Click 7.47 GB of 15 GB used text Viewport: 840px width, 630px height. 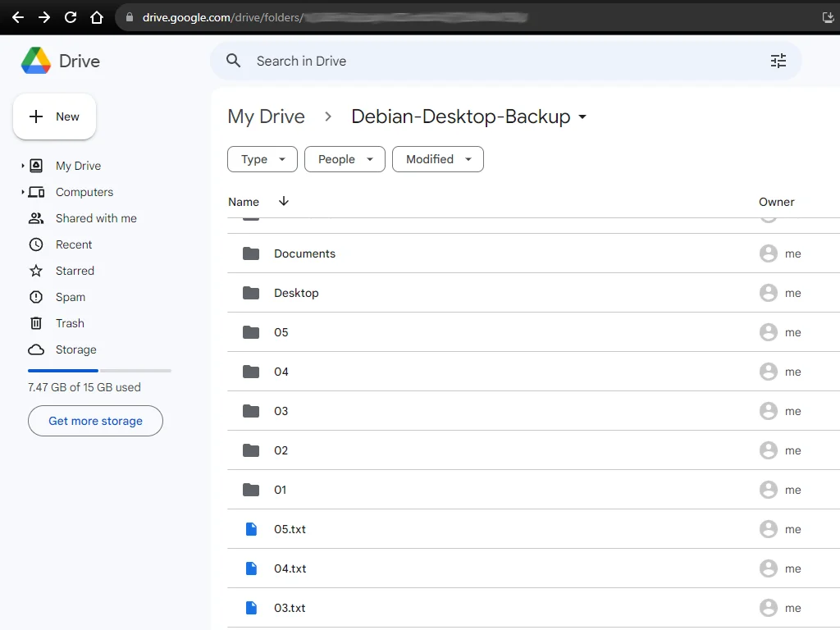coord(84,387)
